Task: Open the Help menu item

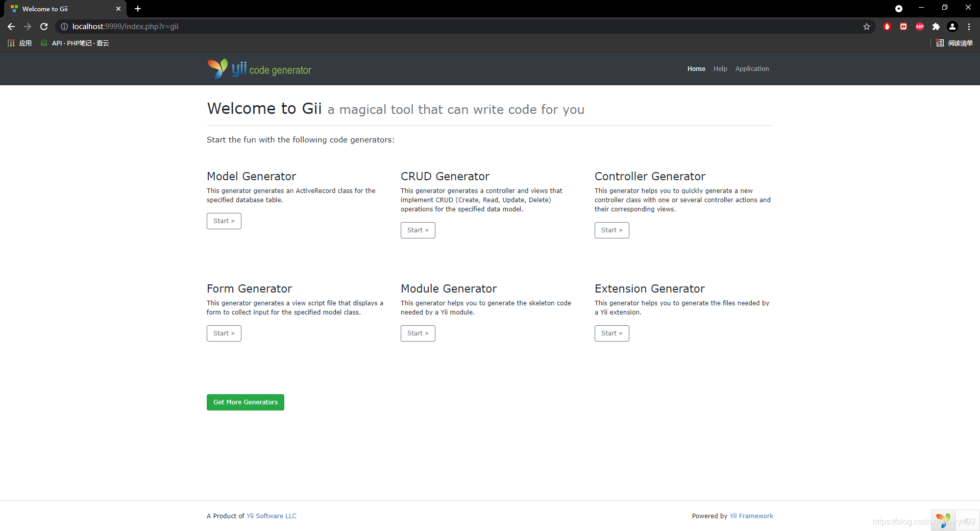Action: 720,69
